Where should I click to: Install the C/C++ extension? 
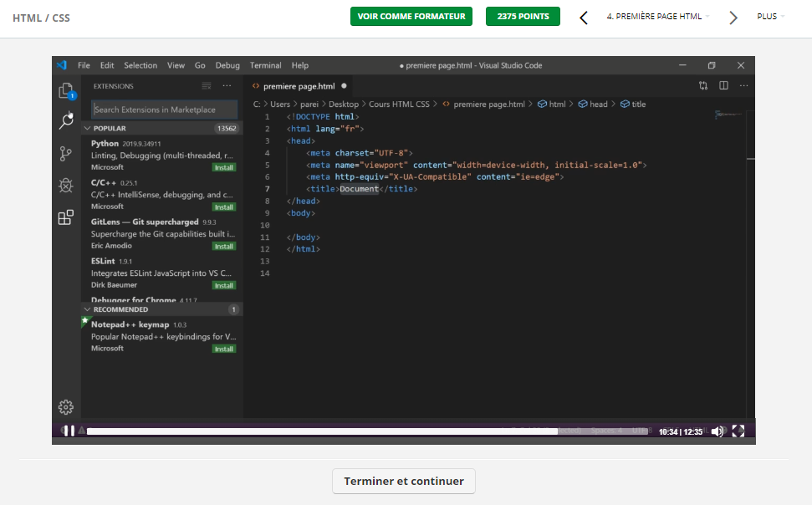coord(224,207)
